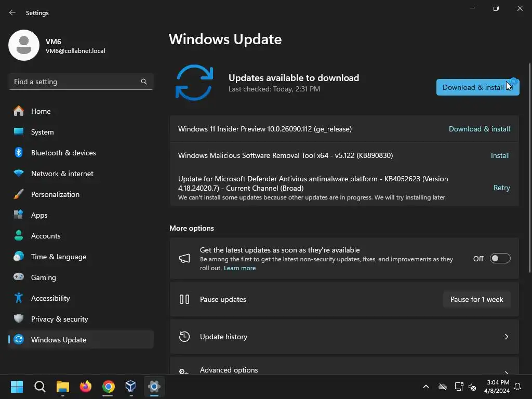Click the Privacy & security shield icon

coord(19,318)
